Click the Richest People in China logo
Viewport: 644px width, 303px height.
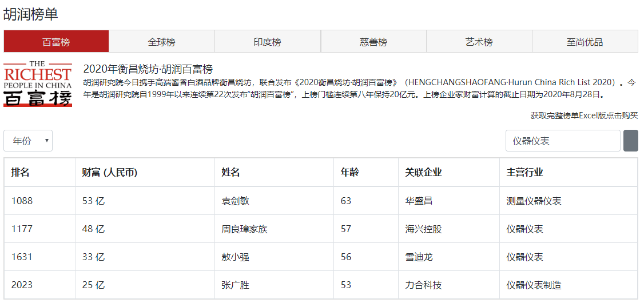38,83
